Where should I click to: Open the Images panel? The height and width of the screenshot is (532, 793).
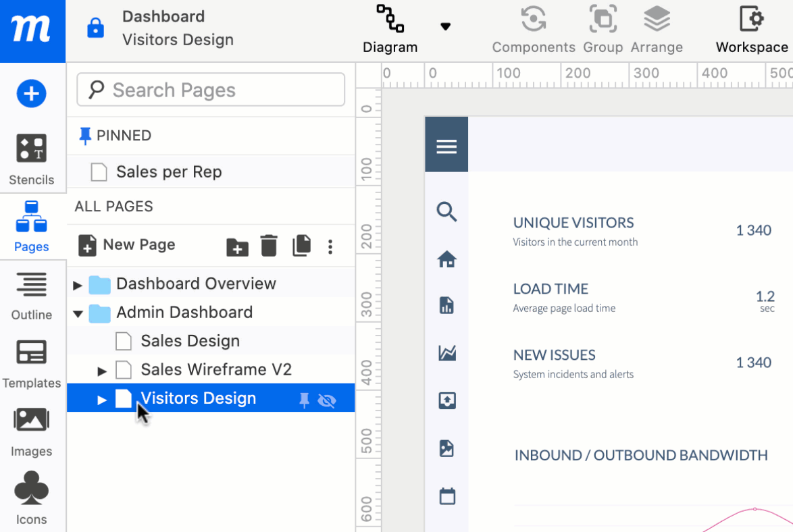(x=32, y=429)
